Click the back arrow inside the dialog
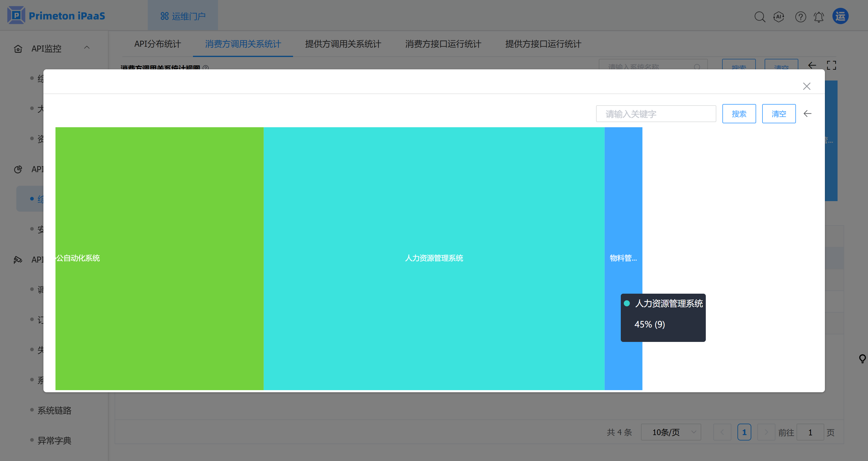 tap(807, 114)
